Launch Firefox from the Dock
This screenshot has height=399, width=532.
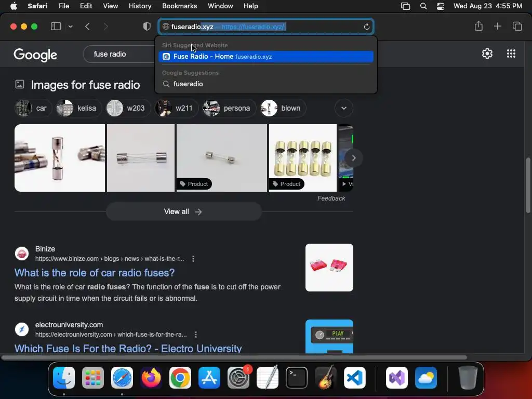(x=151, y=378)
